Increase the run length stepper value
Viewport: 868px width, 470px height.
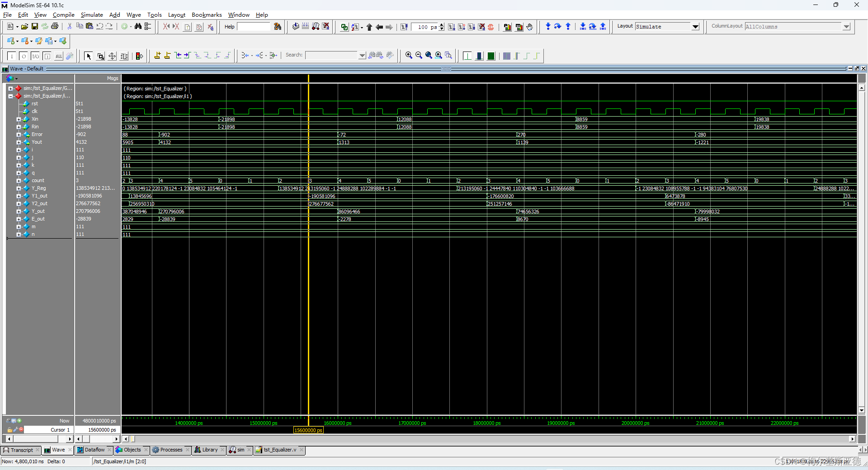442,25
